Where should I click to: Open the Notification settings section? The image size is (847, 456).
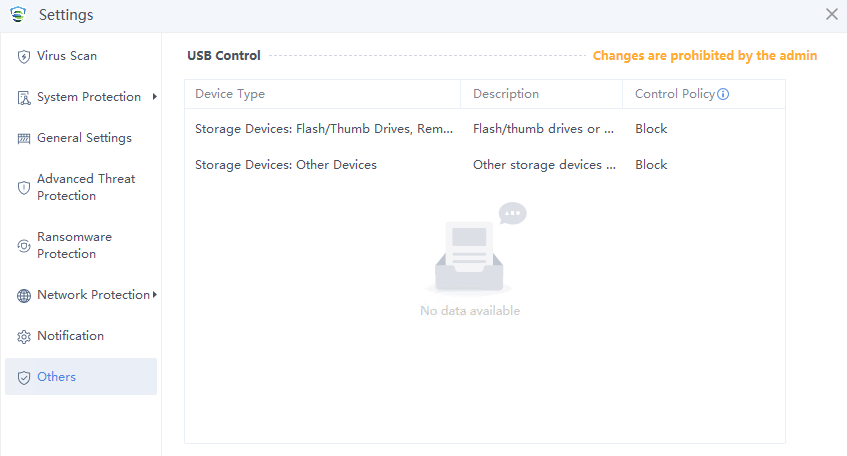[70, 336]
